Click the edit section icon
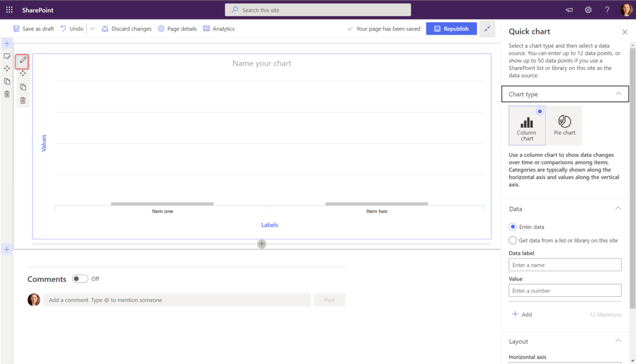 pos(7,57)
